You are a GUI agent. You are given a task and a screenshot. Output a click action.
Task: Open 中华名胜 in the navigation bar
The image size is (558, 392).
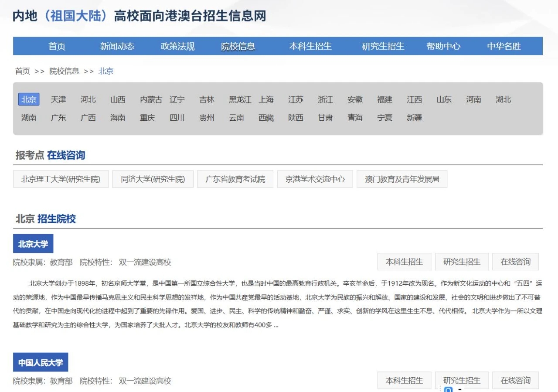504,46
